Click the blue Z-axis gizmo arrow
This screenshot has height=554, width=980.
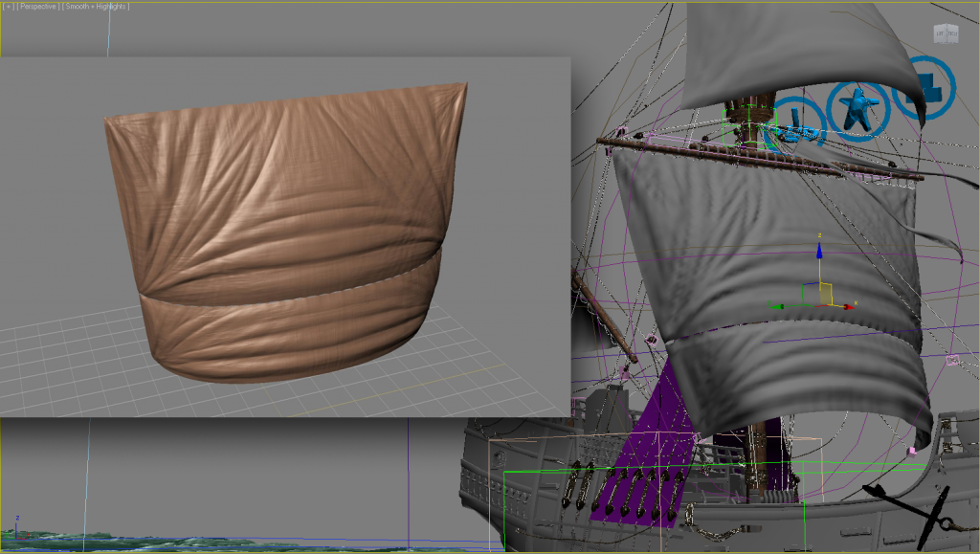tap(819, 251)
